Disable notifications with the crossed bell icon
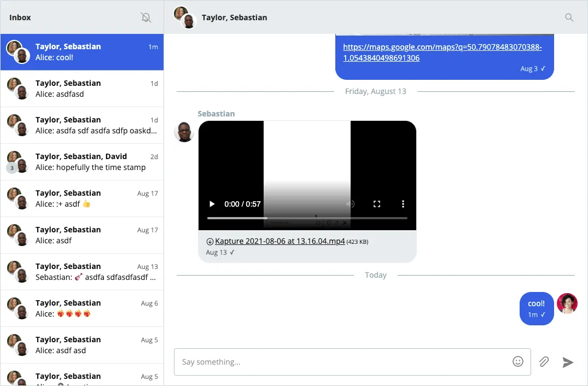This screenshot has width=588, height=386. click(145, 17)
